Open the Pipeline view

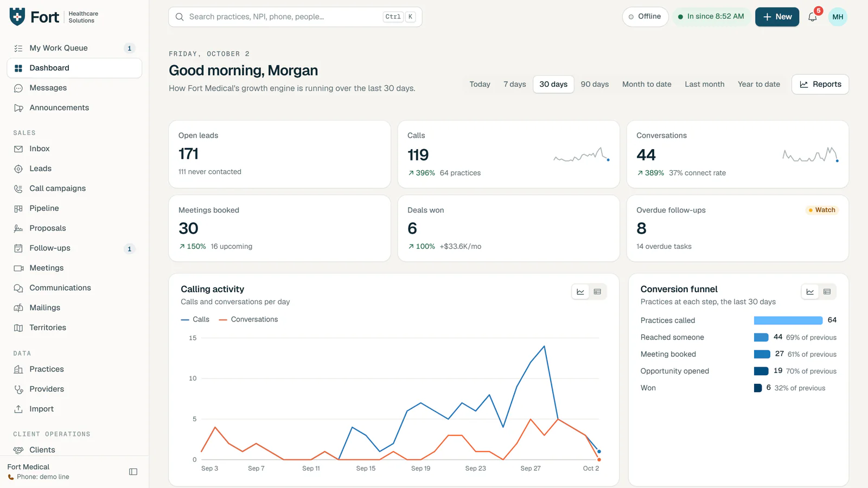point(74,208)
